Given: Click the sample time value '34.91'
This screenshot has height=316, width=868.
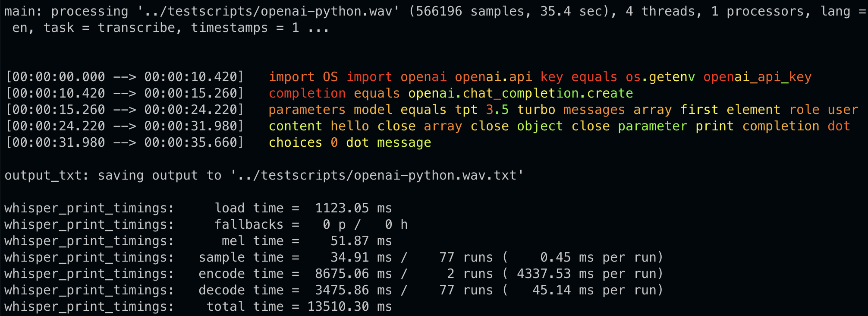Looking at the screenshot, I should pos(350,258).
